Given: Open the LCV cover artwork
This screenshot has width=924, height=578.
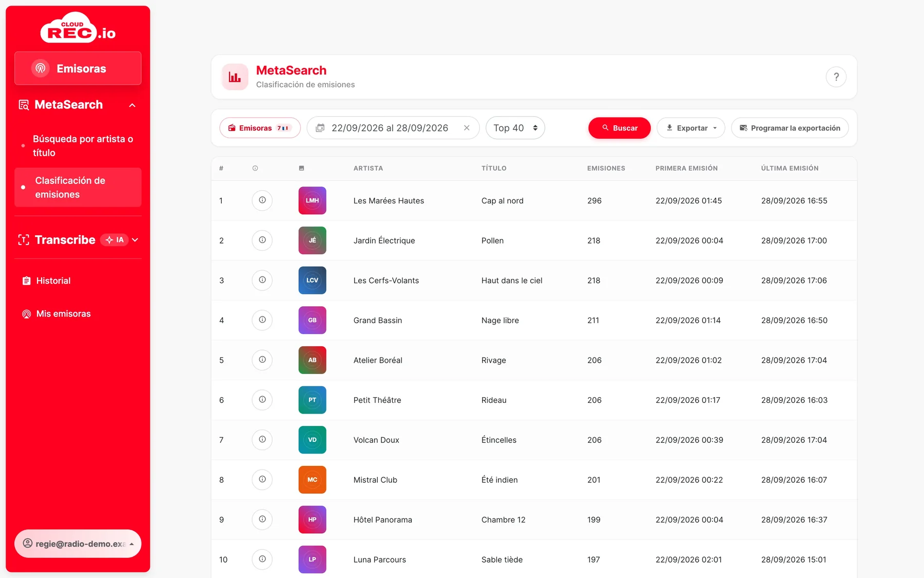Looking at the screenshot, I should (312, 280).
